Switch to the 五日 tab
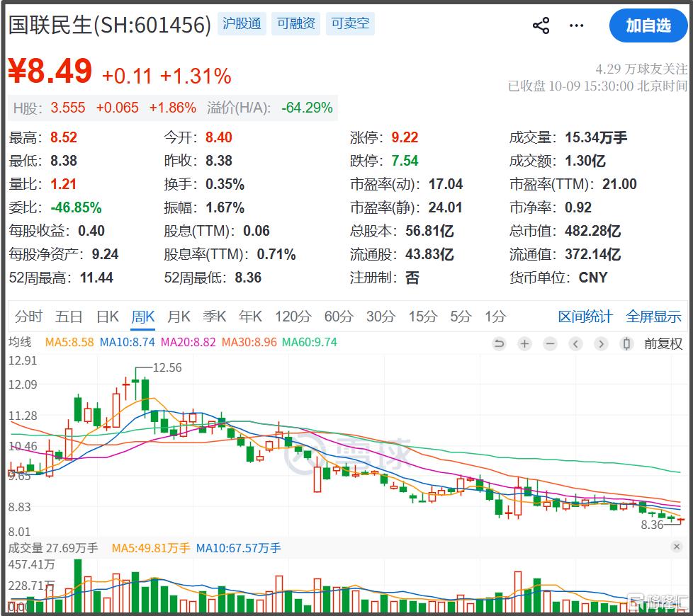The width and height of the screenshot is (693, 616). pyautogui.click(x=69, y=316)
